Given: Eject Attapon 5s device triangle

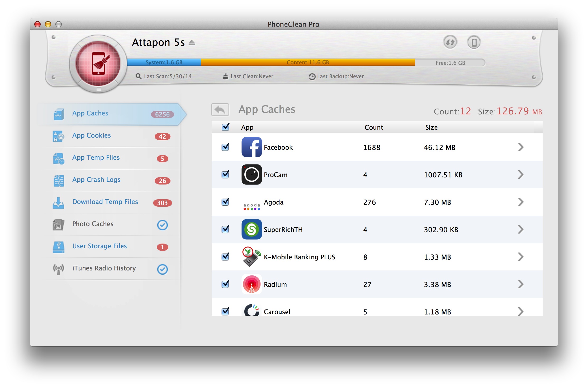Looking at the screenshot, I should [x=192, y=43].
